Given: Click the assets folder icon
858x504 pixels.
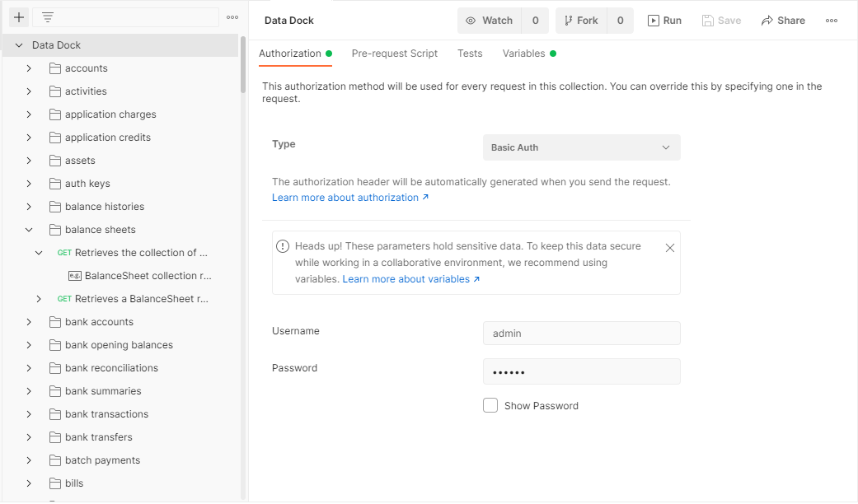Looking at the screenshot, I should [x=54, y=161].
